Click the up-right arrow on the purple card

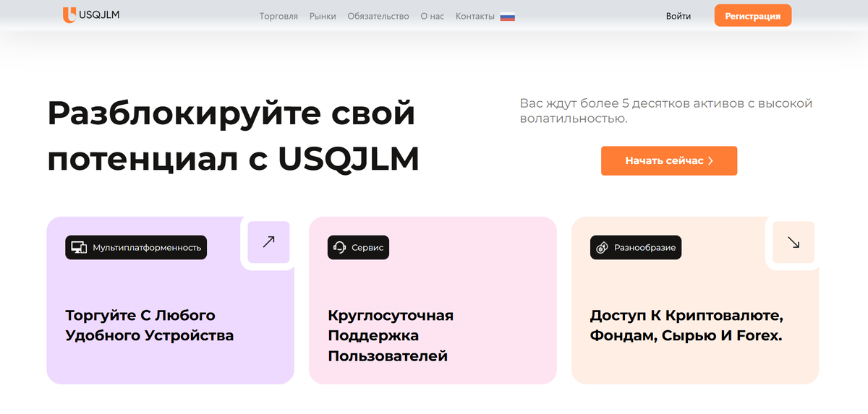click(268, 242)
